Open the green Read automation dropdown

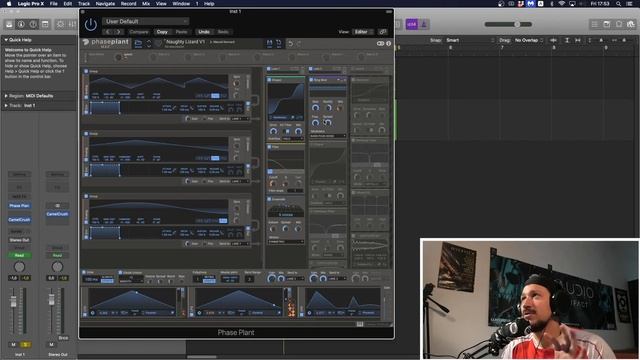[x=19, y=256]
